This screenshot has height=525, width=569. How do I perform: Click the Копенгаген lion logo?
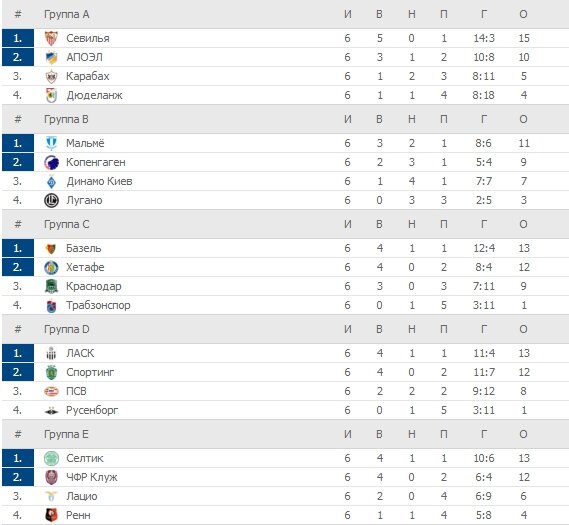tap(51, 162)
